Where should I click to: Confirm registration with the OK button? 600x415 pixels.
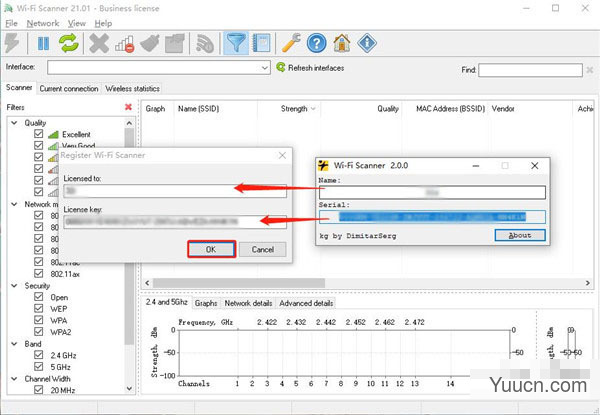click(211, 249)
